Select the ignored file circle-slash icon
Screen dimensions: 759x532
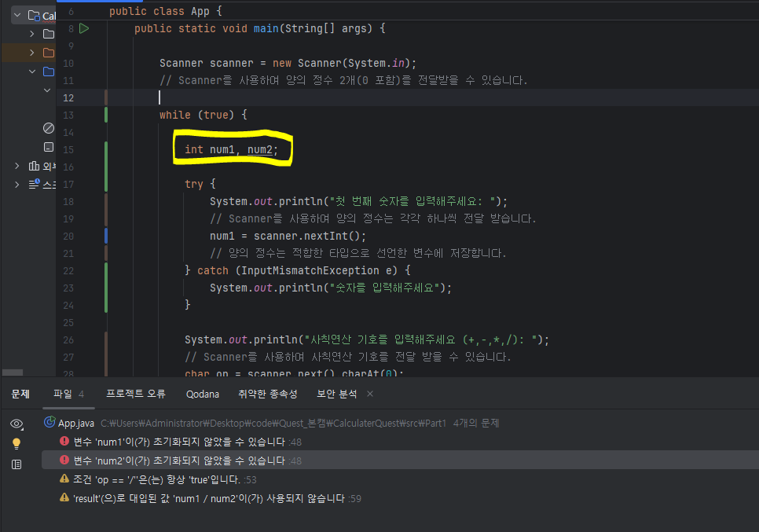[x=49, y=128]
